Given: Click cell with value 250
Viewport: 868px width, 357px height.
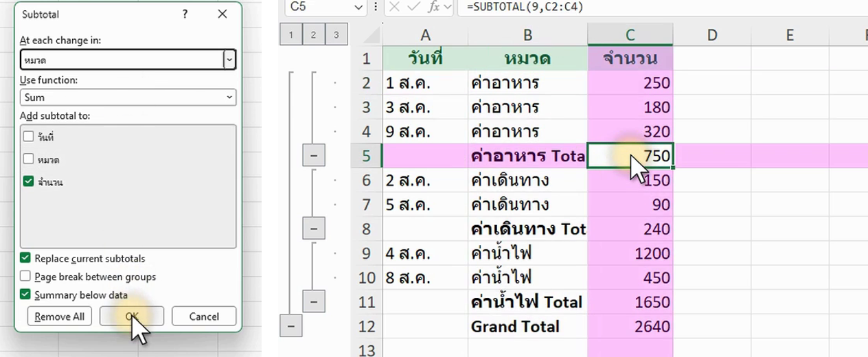Looking at the screenshot, I should pos(630,83).
